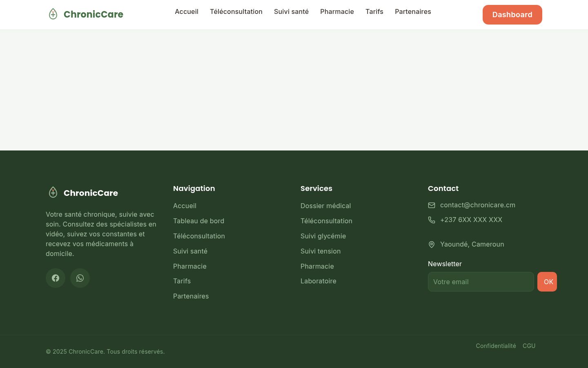Screen dimensions: 588x368
Task: Follow the footer Tableau de bord link
Action: tap(198, 221)
